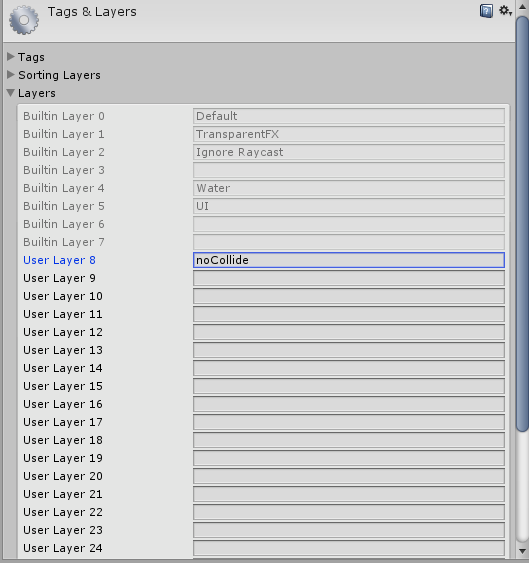The width and height of the screenshot is (529, 563).
Task: Click the User Layer 20 input field
Action: pyautogui.click(x=349, y=476)
